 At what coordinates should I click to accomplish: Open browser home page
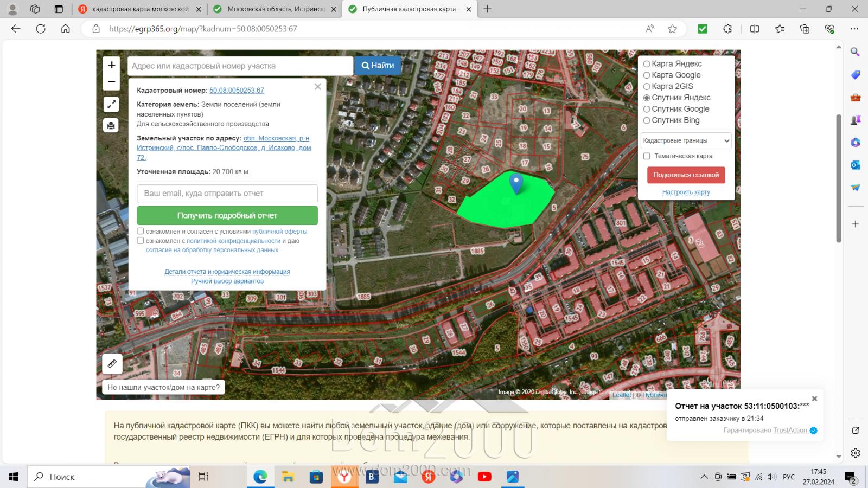(x=66, y=29)
